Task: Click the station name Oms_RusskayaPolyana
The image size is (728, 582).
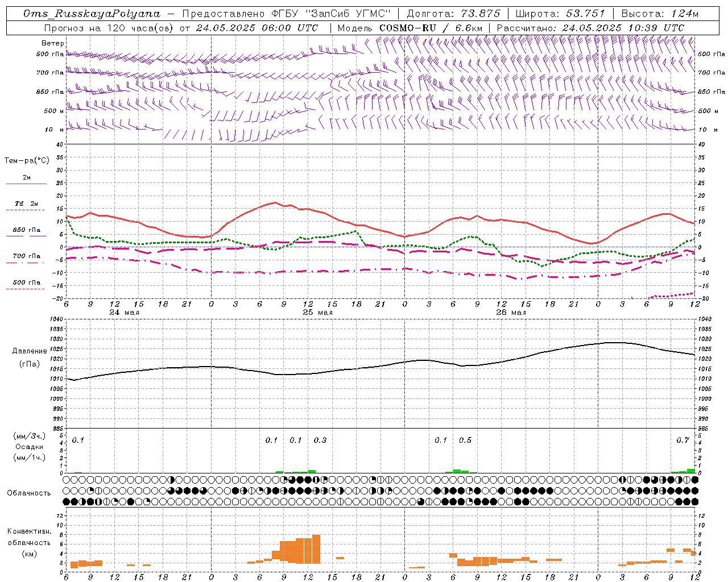Action: pyautogui.click(x=92, y=14)
